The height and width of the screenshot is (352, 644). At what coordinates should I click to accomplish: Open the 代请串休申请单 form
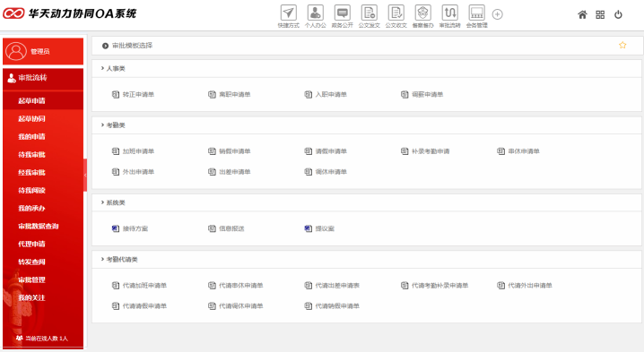pos(236,286)
